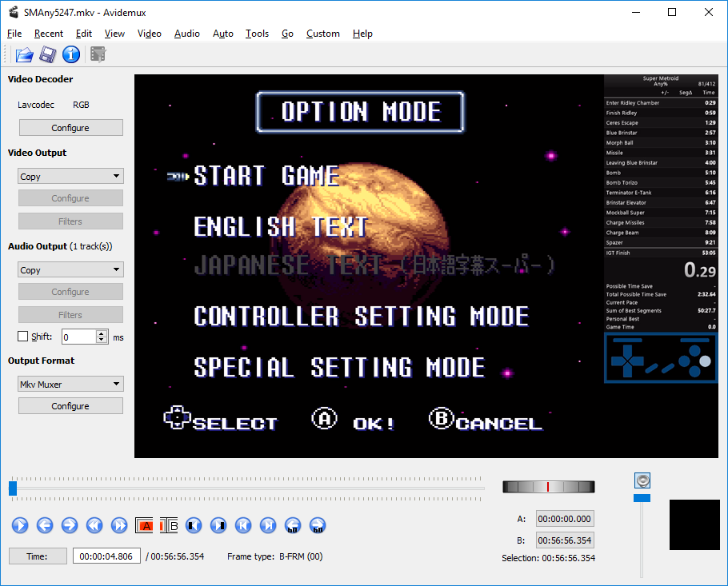Increase audio shift with stepper arrows
728x586 pixels.
[x=102, y=333]
